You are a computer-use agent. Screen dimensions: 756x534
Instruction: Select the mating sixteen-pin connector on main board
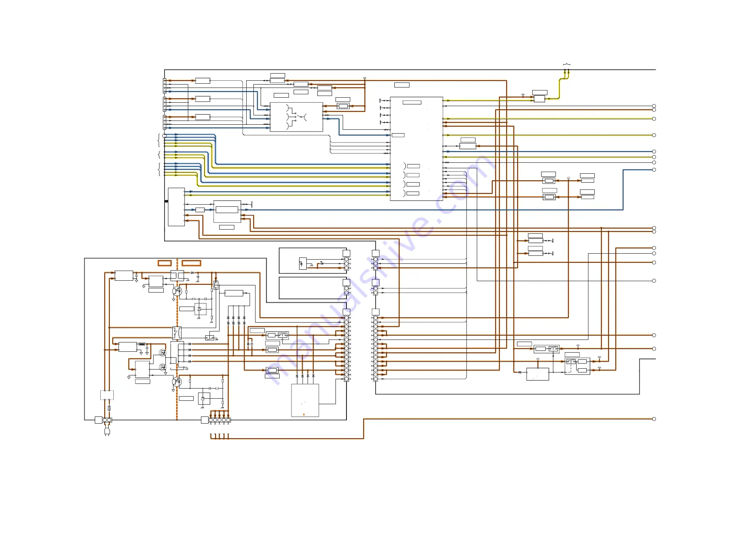[375, 348]
